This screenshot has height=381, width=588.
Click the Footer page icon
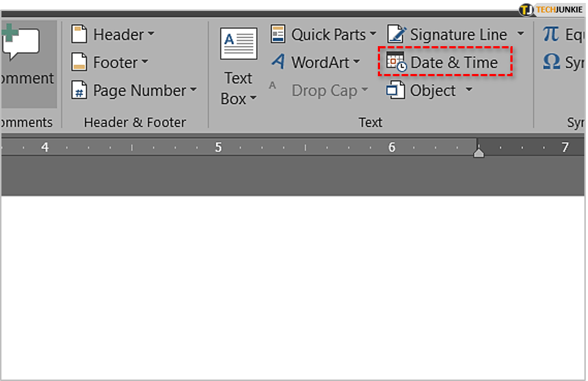[x=79, y=63]
